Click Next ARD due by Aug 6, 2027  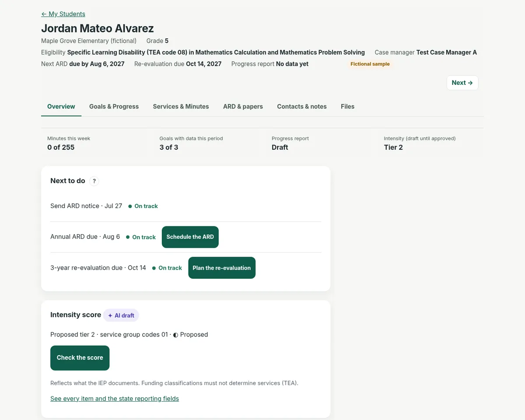(x=83, y=64)
